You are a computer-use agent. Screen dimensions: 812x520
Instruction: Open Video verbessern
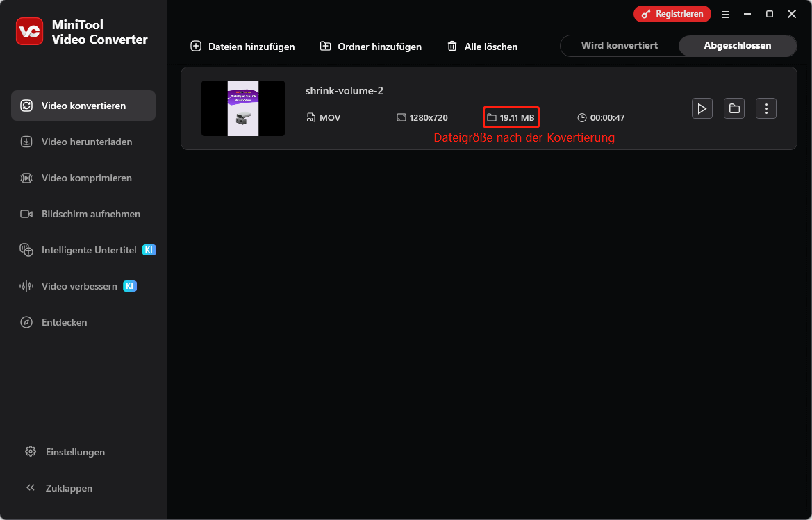pos(83,286)
